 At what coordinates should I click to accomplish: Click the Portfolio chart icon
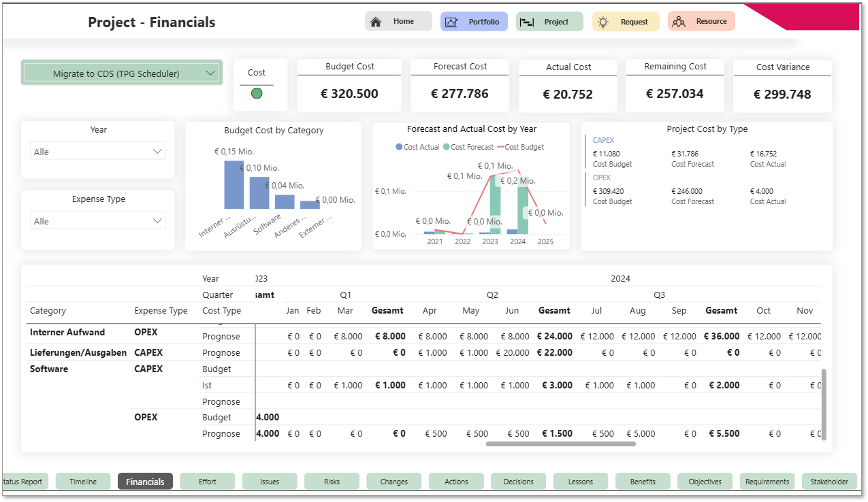(x=451, y=22)
